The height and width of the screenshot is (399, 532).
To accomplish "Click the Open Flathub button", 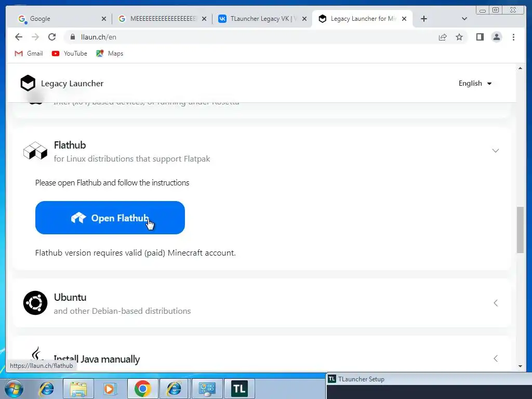I will (110, 218).
